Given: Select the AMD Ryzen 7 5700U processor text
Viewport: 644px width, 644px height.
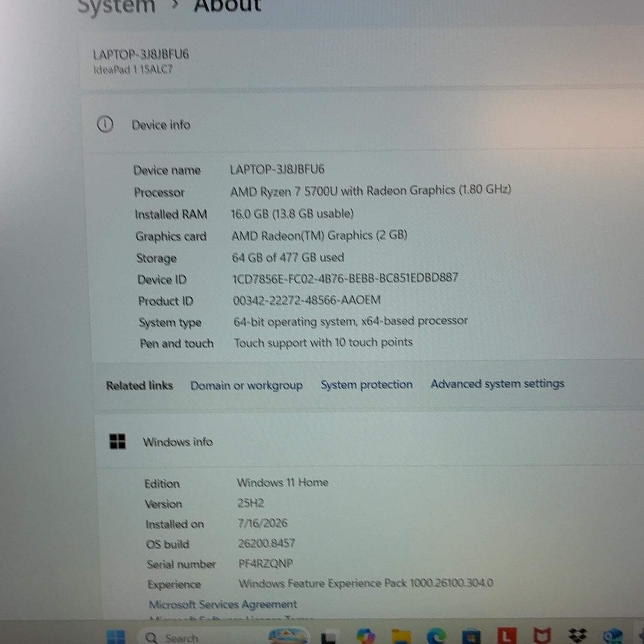Looking at the screenshot, I should (371, 190).
